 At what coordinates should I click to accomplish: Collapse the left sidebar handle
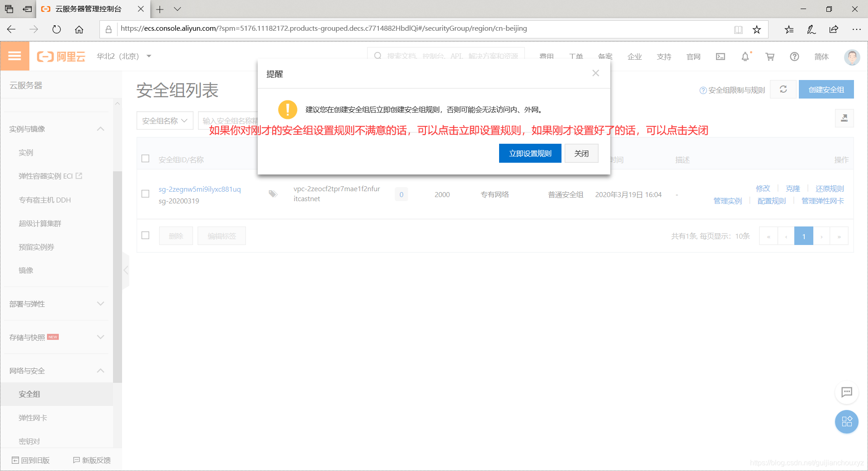pos(126,270)
